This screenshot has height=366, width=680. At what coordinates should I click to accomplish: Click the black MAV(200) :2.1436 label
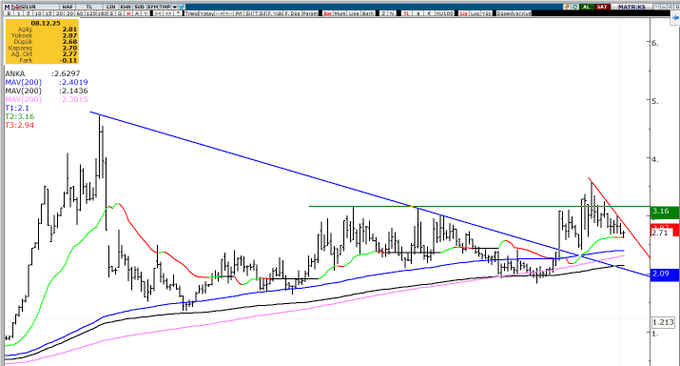point(47,91)
